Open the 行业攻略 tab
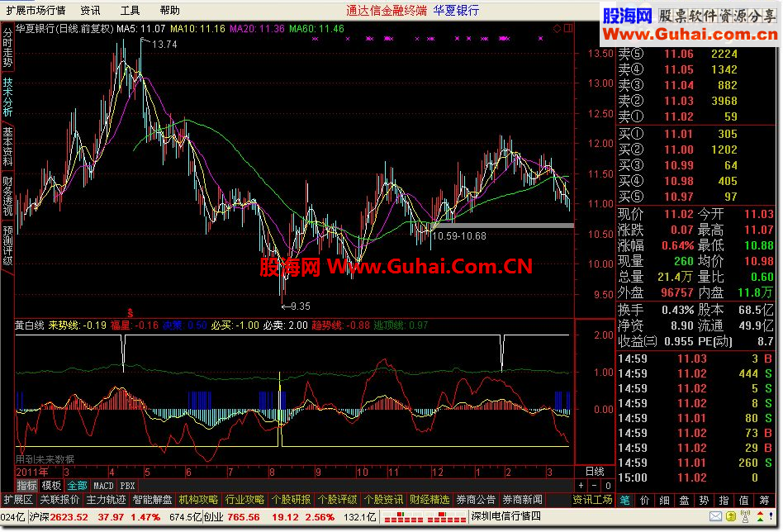Viewport: 783px width, 532px height. click(244, 500)
